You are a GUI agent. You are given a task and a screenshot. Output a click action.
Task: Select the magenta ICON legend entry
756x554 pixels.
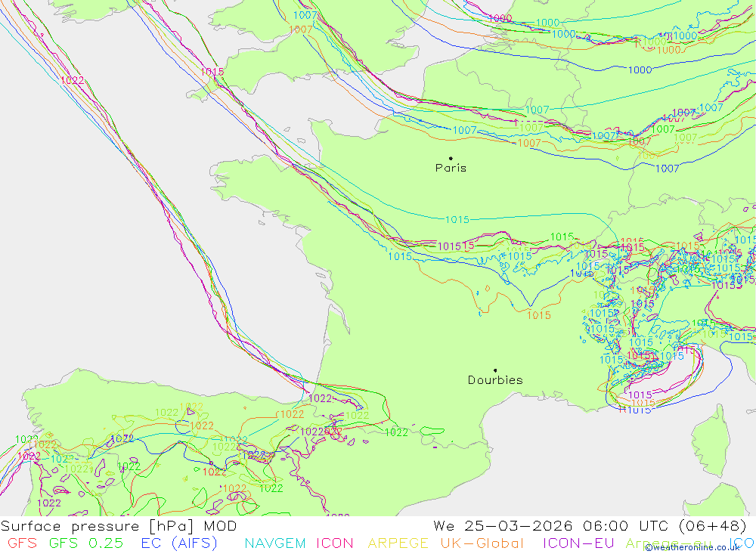pyautogui.click(x=335, y=543)
